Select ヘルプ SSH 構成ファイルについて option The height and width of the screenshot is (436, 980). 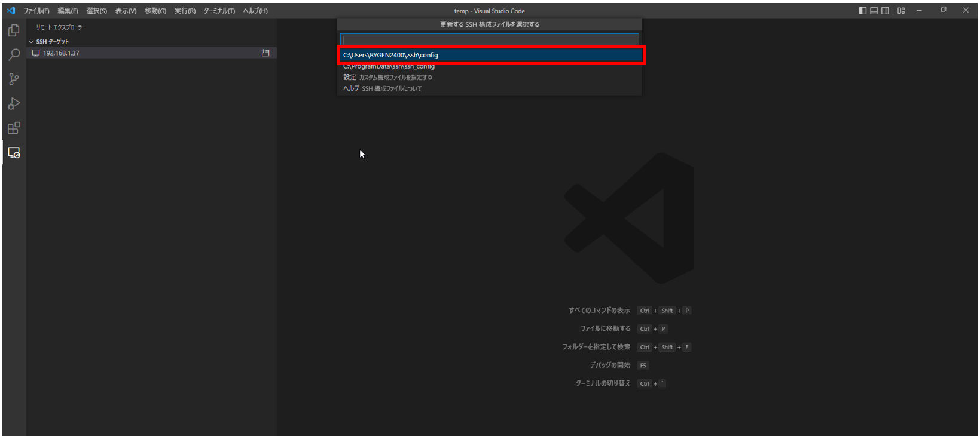click(x=490, y=88)
